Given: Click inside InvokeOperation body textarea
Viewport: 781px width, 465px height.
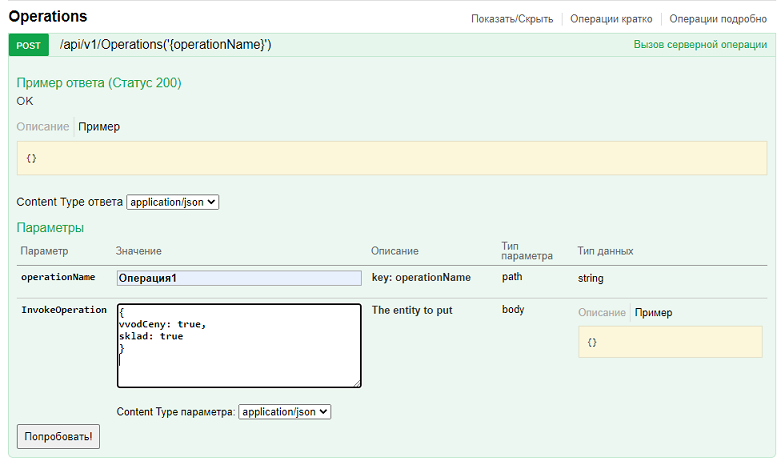Looking at the screenshot, I should 239,346.
